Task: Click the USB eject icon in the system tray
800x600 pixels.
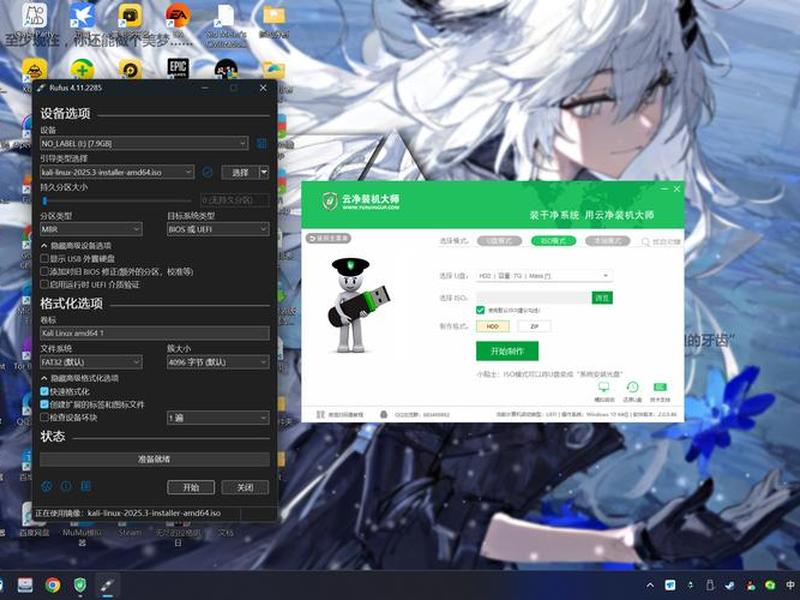Action: tap(710, 585)
